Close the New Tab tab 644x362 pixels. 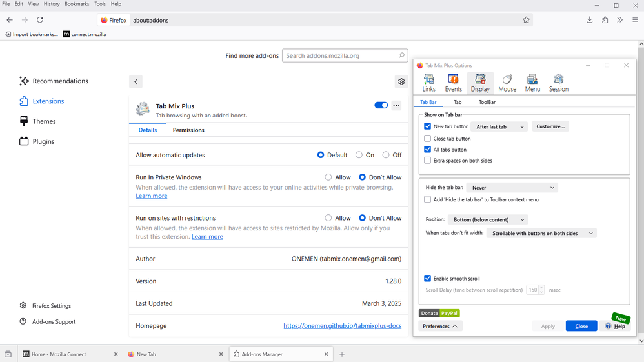[221, 354]
